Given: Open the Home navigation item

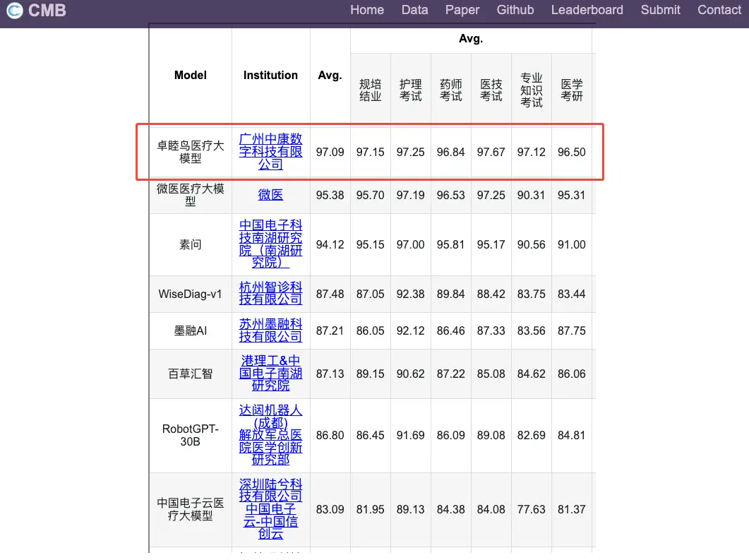Looking at the screenshot, I should [367, 10].
